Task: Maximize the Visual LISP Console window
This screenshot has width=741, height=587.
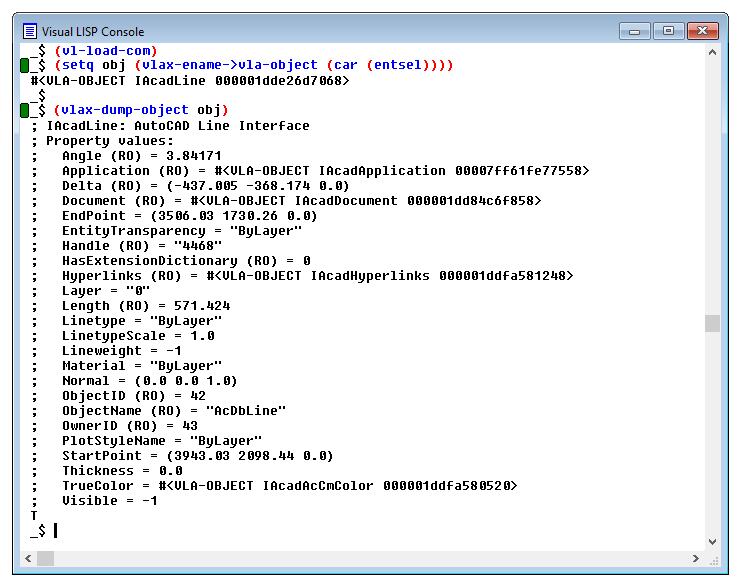Action: click(668, 31)
